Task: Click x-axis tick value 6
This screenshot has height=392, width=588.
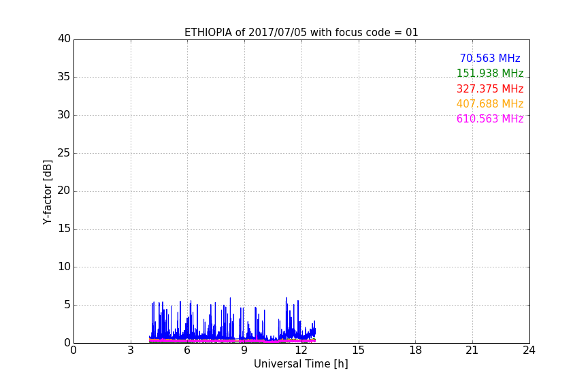Action: click(x=187, y=350)
